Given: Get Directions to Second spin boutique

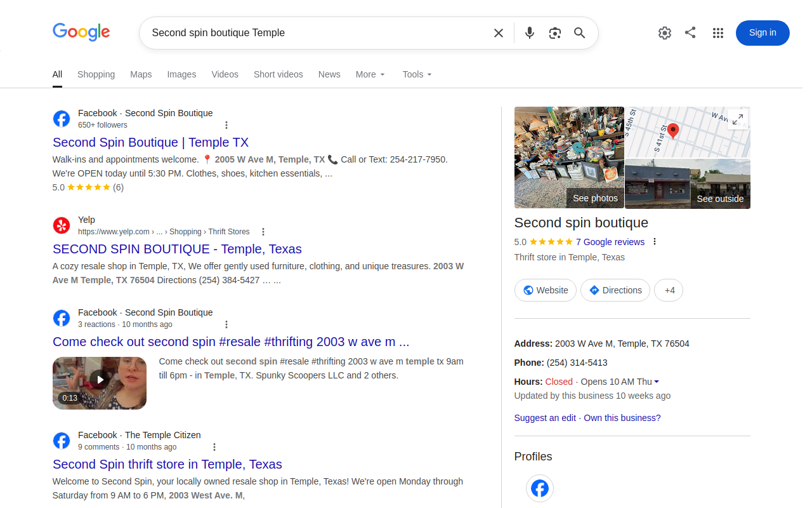Looking at the screenshot, I should (x=615, y=290).
